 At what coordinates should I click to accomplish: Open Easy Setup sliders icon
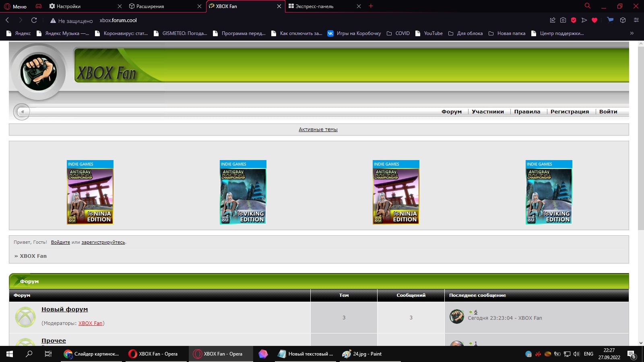pyautogui.click(x=636, y=20)
